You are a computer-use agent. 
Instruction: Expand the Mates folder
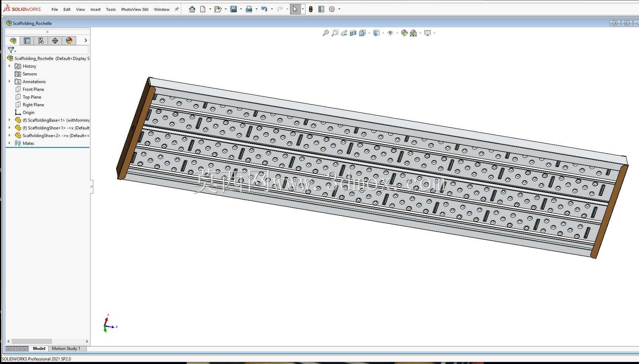9,143
